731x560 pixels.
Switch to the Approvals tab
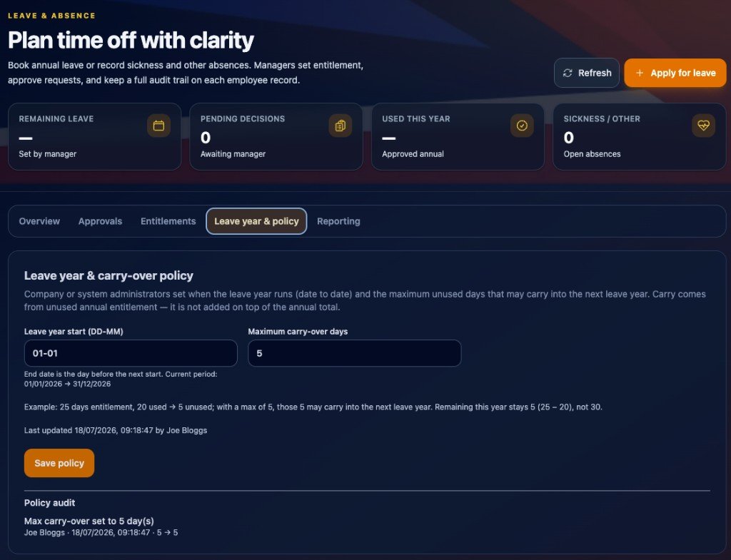pos(100,221)
